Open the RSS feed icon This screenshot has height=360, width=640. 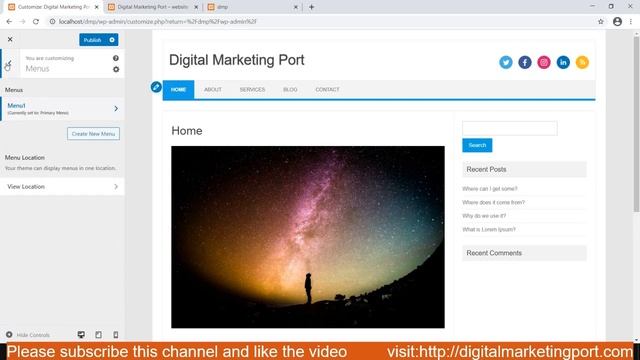coord(582,62)
